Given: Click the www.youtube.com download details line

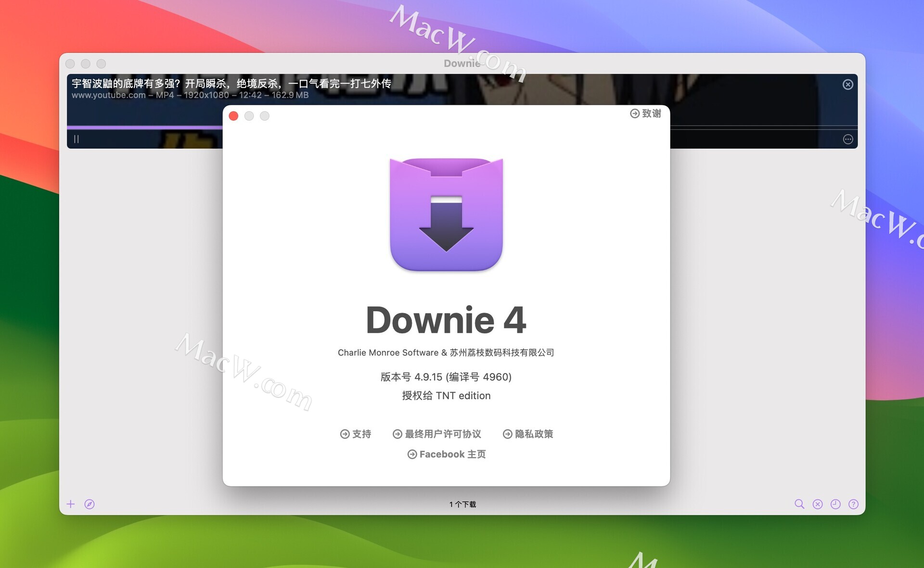Looking at the screenshot, I should [190, 95].
